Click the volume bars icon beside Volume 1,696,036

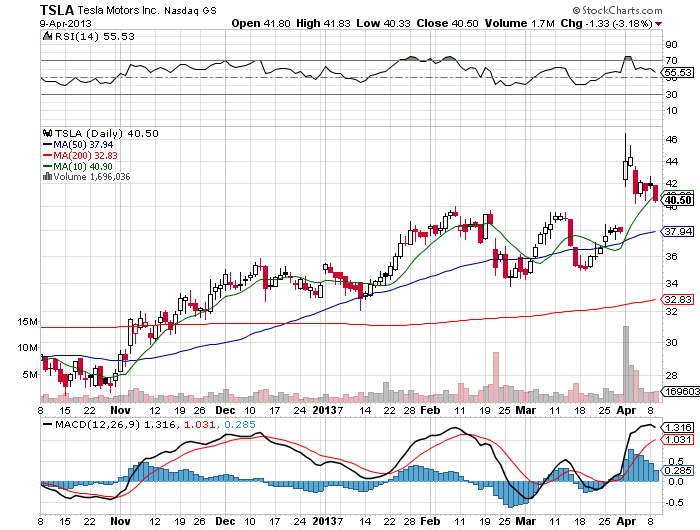(47, 177)
